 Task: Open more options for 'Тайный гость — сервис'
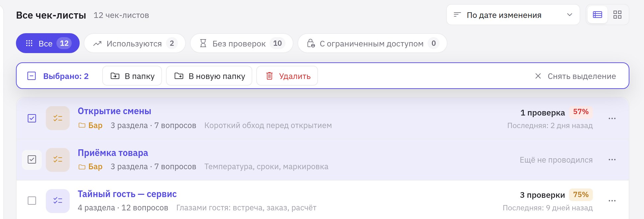(612, 201)
